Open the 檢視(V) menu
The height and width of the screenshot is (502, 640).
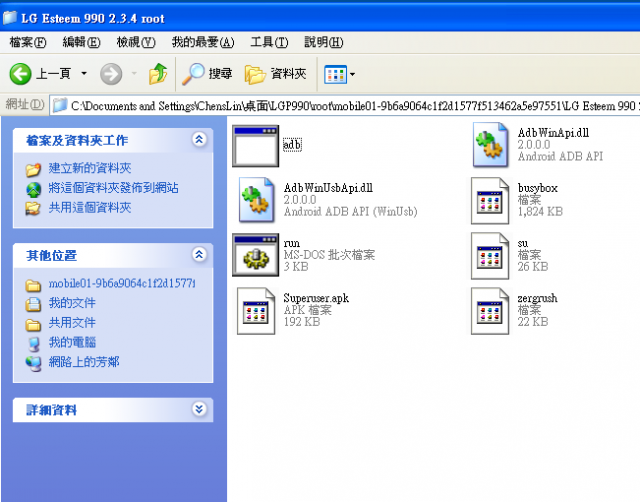(x=136, y=42)
